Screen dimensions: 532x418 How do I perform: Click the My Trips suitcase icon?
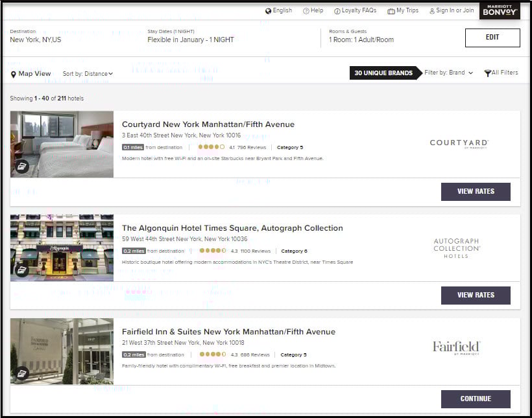point(391,11)
